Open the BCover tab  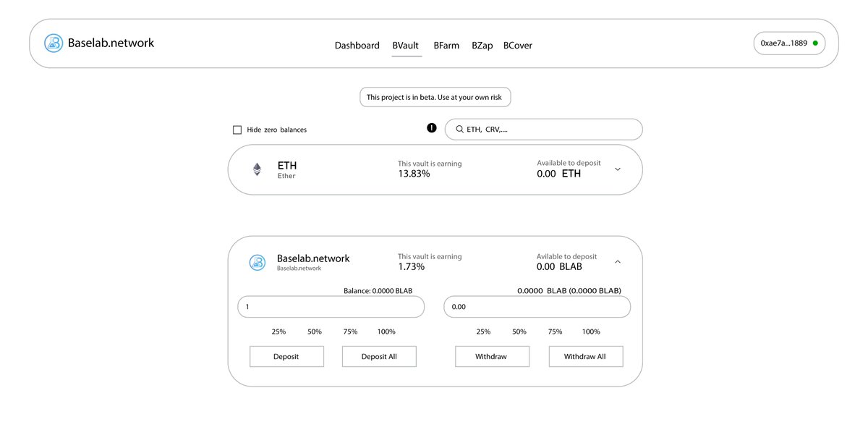click(518, 46)
